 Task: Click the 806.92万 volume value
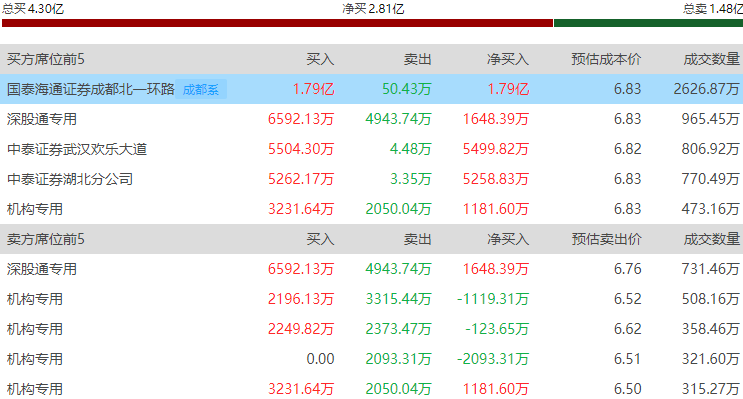coord(711,149)
